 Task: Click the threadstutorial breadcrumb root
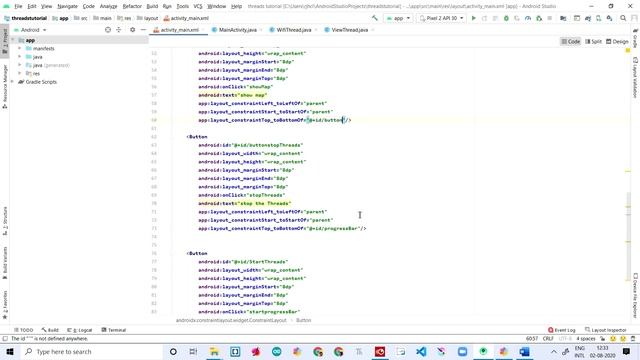pyautogui.click(x=25, y=18)
